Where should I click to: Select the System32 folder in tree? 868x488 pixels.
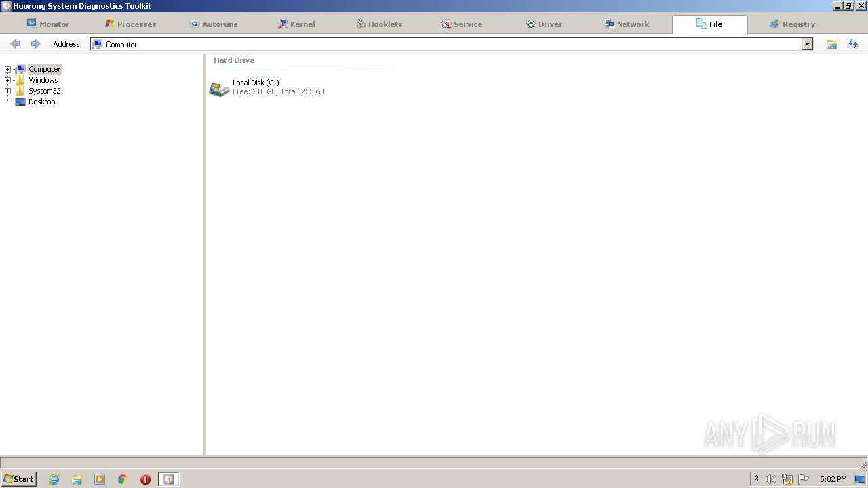coord(44,91)
